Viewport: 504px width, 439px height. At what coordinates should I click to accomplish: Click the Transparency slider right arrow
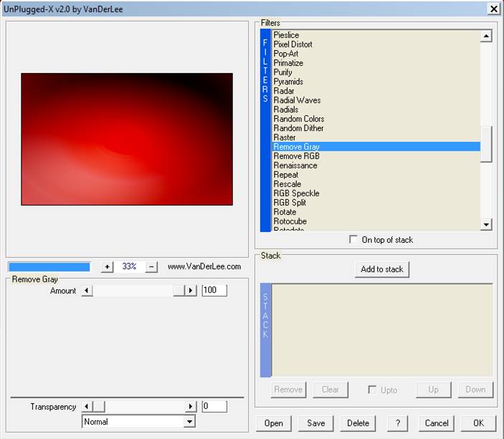[x=191, y=407]
